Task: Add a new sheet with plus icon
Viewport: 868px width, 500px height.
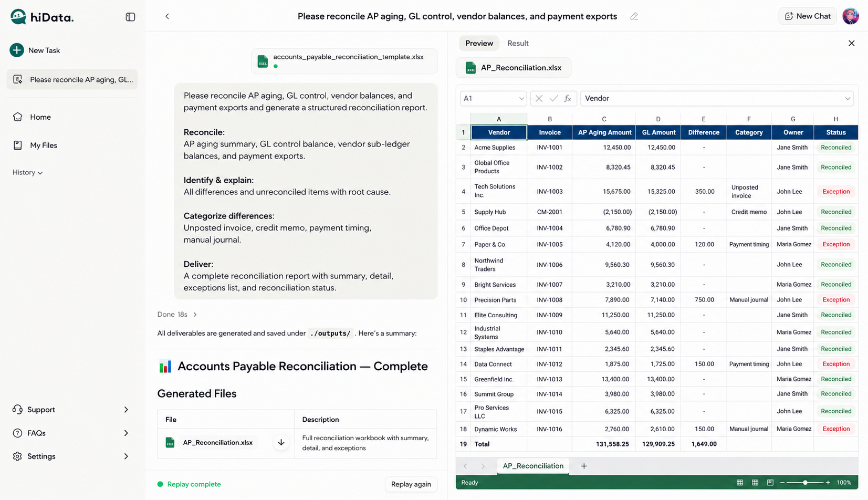Action: 583,466
